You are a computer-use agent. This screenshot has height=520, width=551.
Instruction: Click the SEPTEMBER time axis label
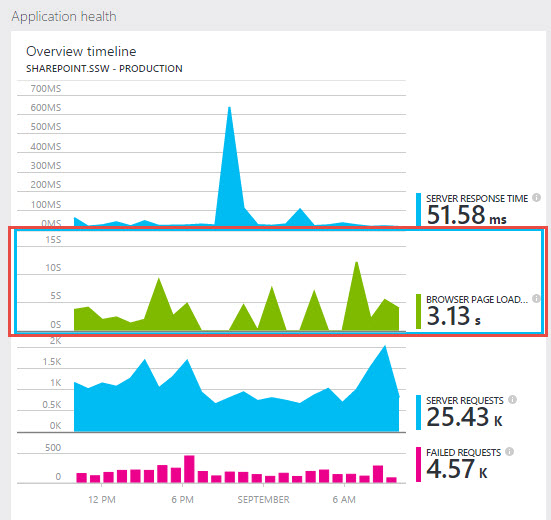tap(263, 500)
